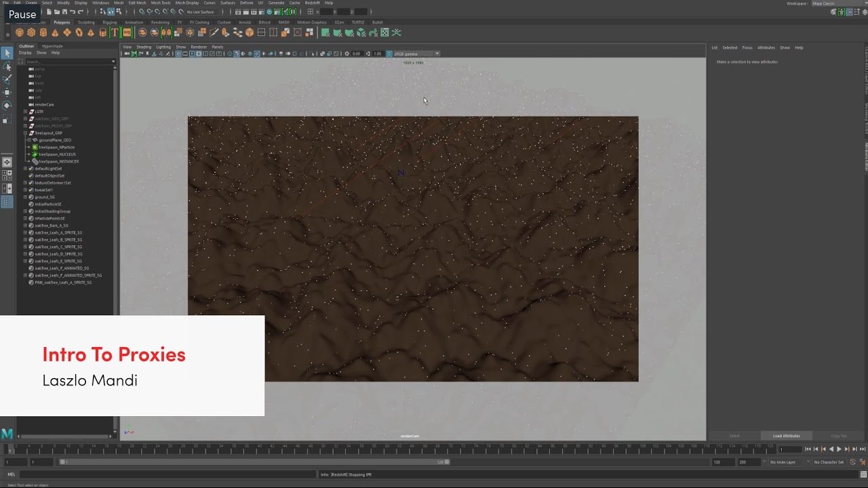This screenshot has height=488, width=868.
Task: Expand the ground_SG node
Action: (25, 197)
